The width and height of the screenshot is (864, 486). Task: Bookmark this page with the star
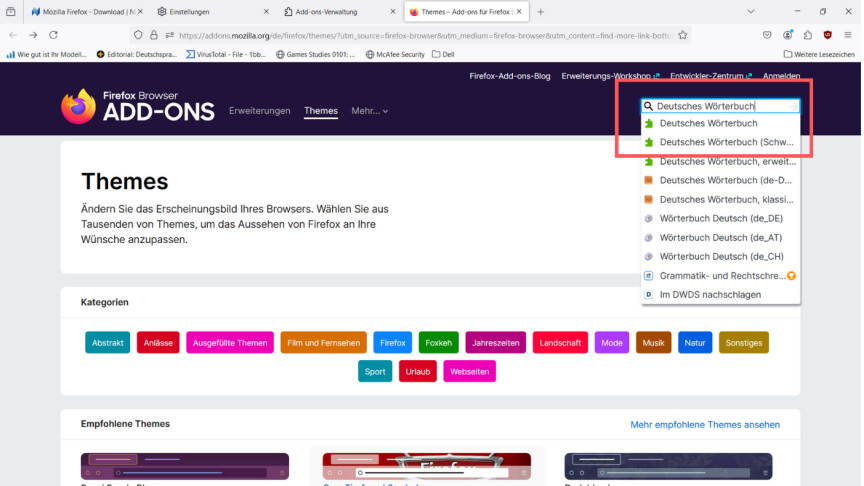(x=683, y=35)
